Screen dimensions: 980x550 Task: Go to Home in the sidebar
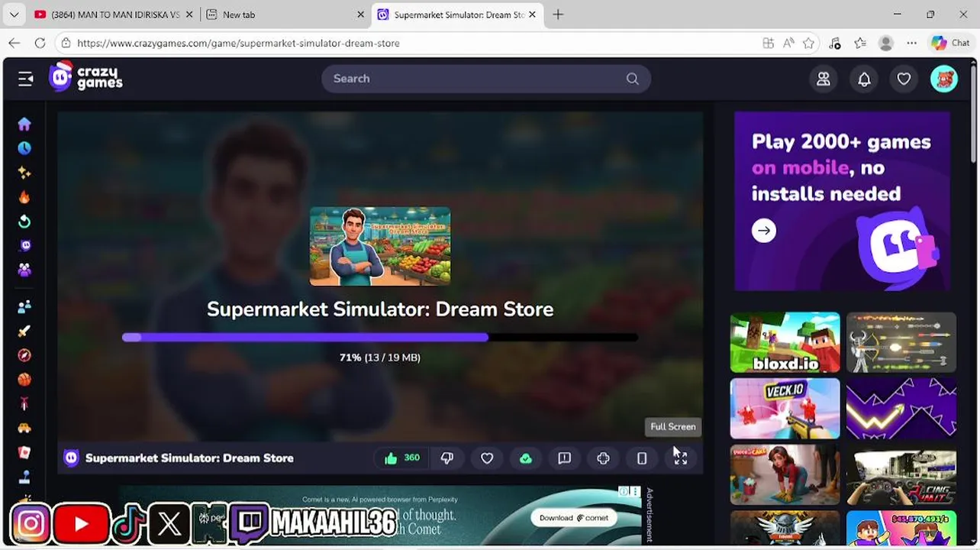(x=24, y=124)
